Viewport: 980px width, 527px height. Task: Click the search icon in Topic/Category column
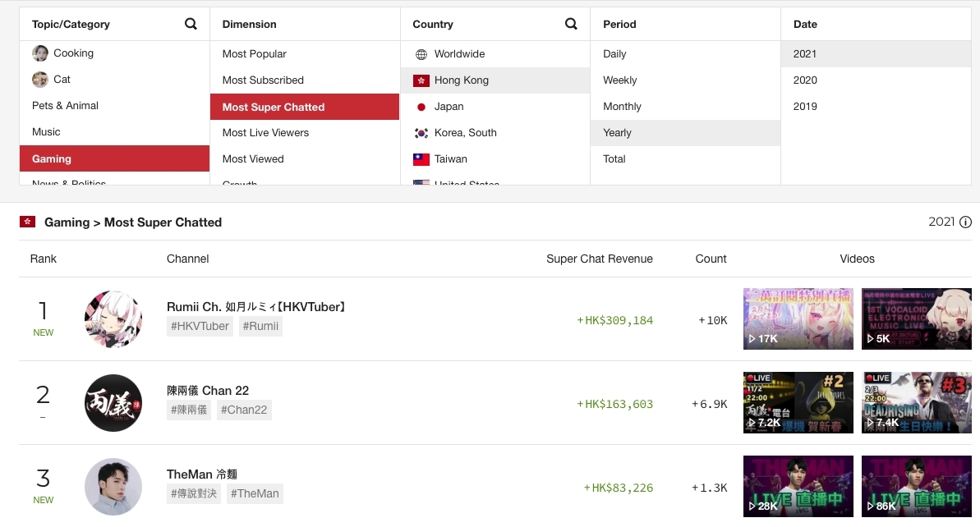coord(191,24)
